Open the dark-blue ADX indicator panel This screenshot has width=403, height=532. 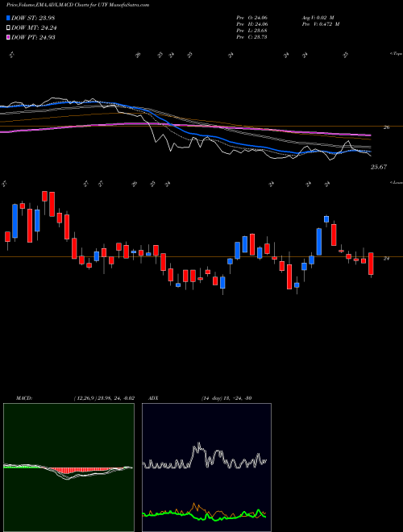pyautogui.click(x=206, y=468)
